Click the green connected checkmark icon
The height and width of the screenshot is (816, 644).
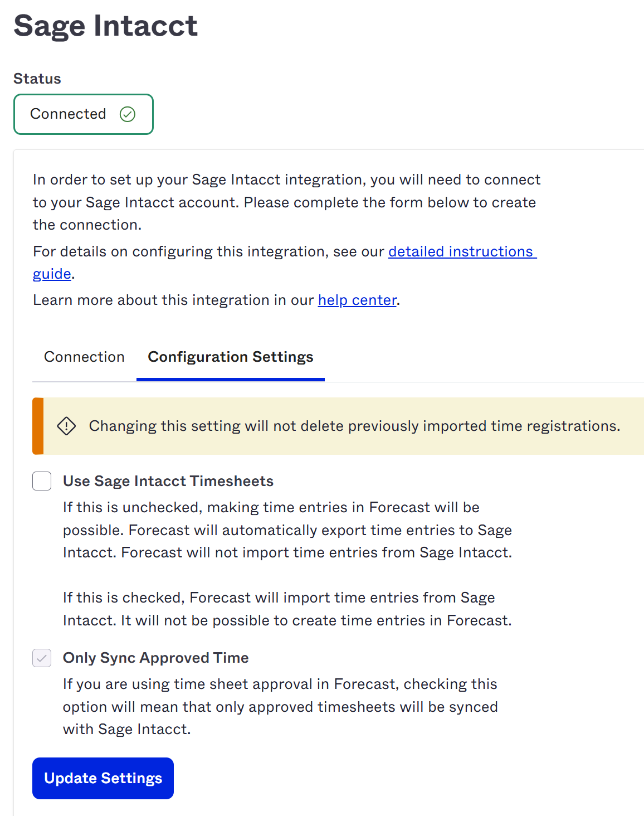click(128, 114)
